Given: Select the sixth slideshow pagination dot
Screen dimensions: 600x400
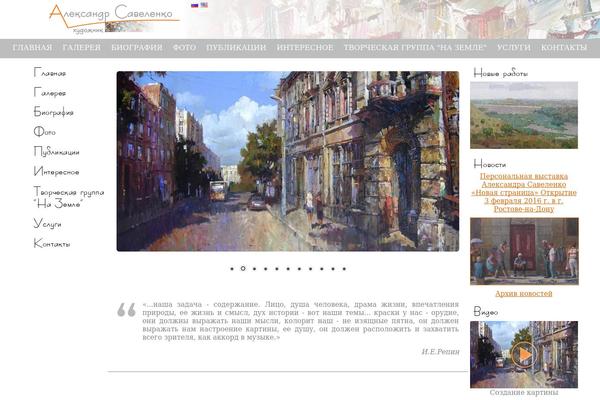Looking at the screenshot, I should (x=288, y=269).
